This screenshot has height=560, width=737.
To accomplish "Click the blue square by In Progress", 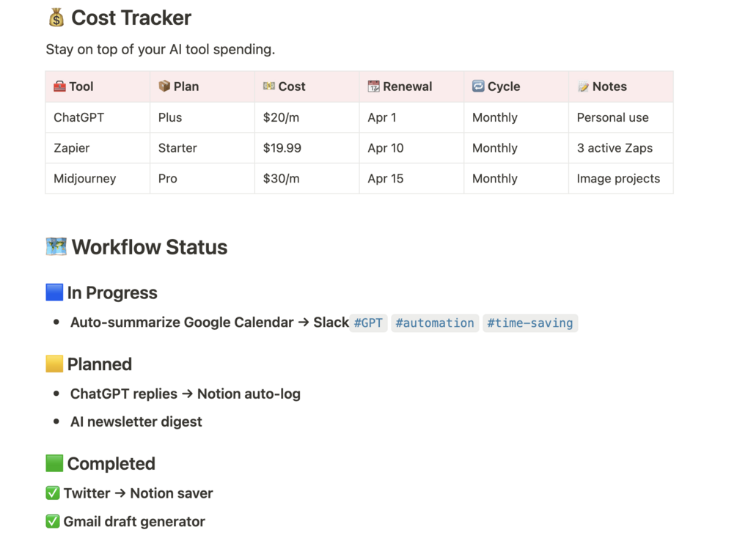I will pos(54,292).
